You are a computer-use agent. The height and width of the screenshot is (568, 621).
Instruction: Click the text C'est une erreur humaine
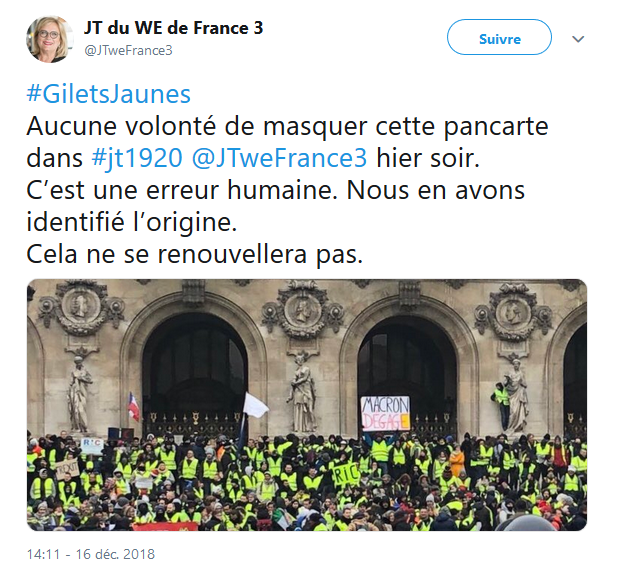click(x=182, y=190)
